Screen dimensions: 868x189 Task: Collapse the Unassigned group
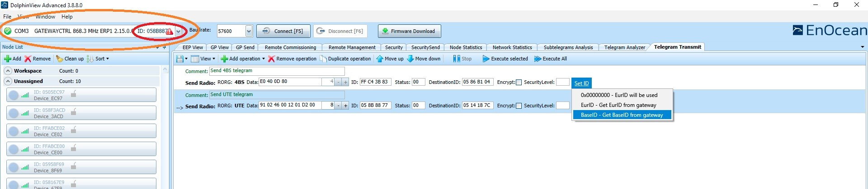(x=8, y=81)
